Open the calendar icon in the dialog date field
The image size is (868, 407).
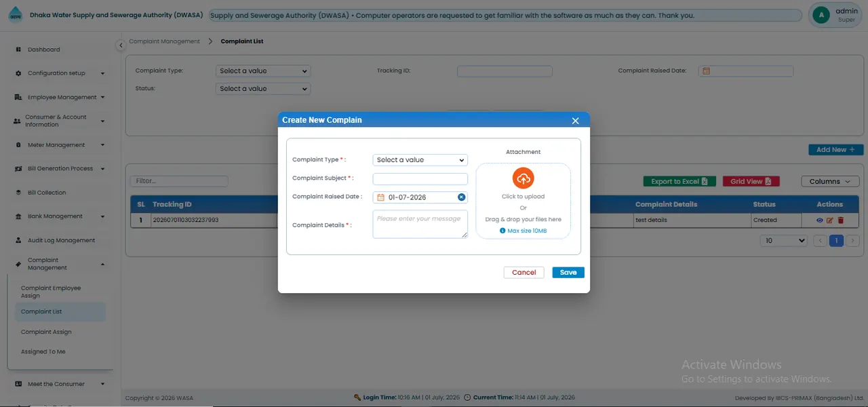tap(380, 197)
